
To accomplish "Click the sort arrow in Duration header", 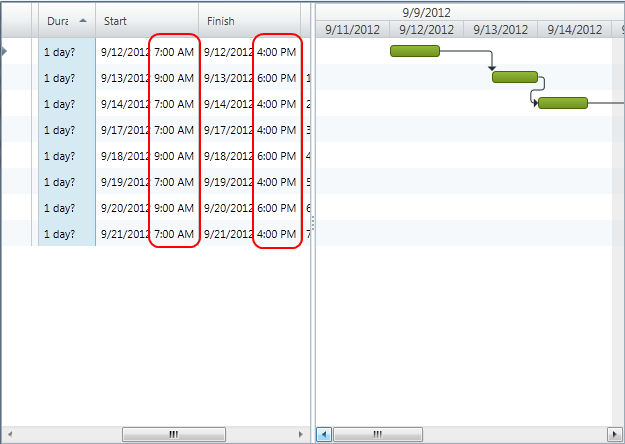I will pyautogui.click(x=82, y=20).
